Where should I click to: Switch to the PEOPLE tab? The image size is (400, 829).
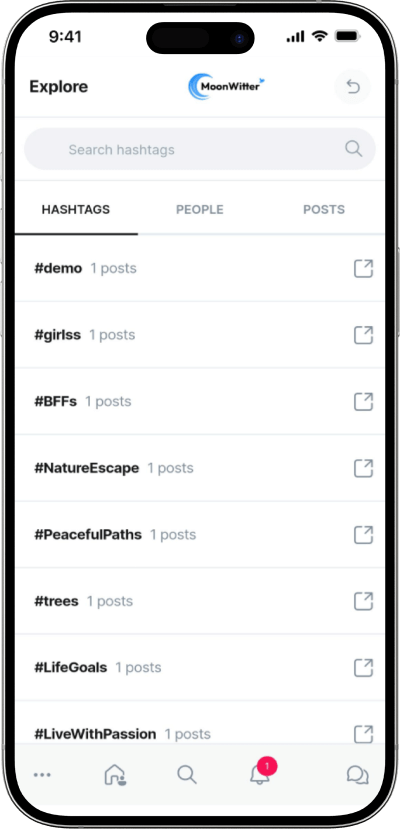200,210
